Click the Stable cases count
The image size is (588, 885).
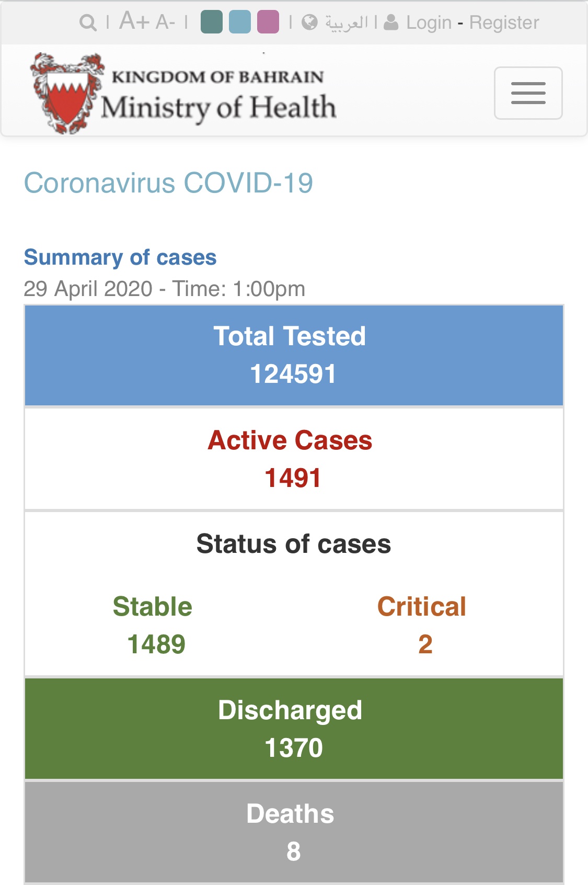coord(156,644)
